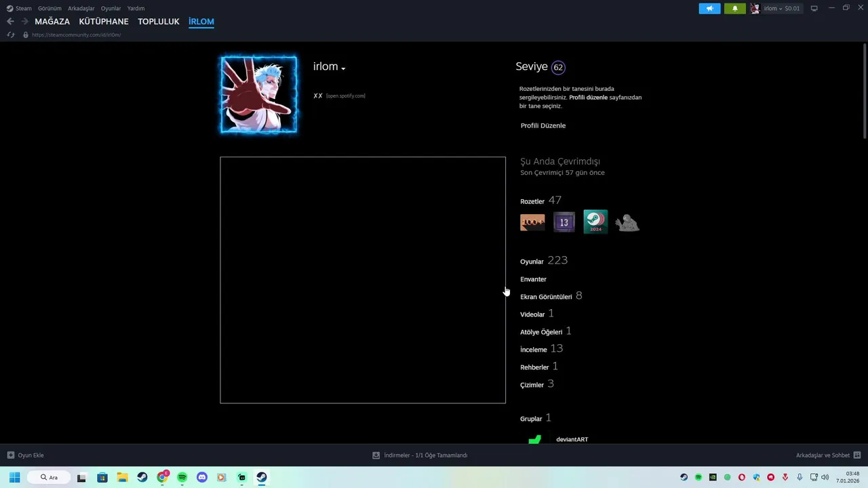Open the Oyunlar 223 link
868x488 pixels.
click(x=544, y=261)
